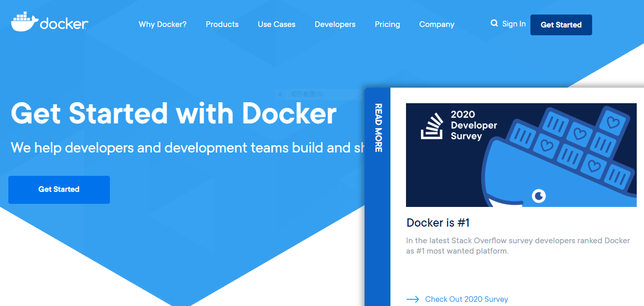Open the Why Docker? menu

coord(162,24)
